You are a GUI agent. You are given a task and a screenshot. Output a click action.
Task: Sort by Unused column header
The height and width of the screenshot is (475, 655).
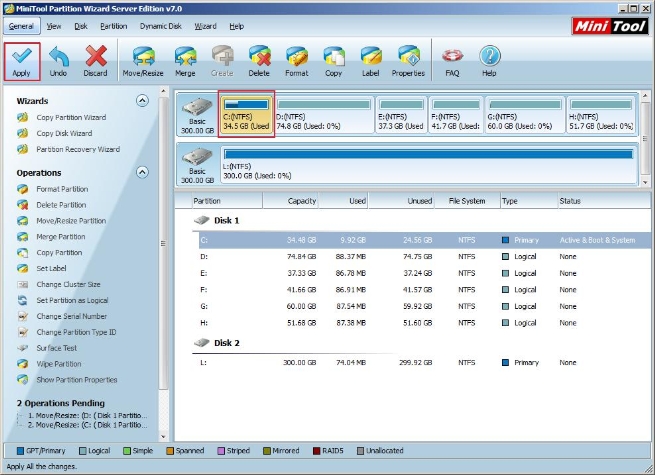click(401, 201)
